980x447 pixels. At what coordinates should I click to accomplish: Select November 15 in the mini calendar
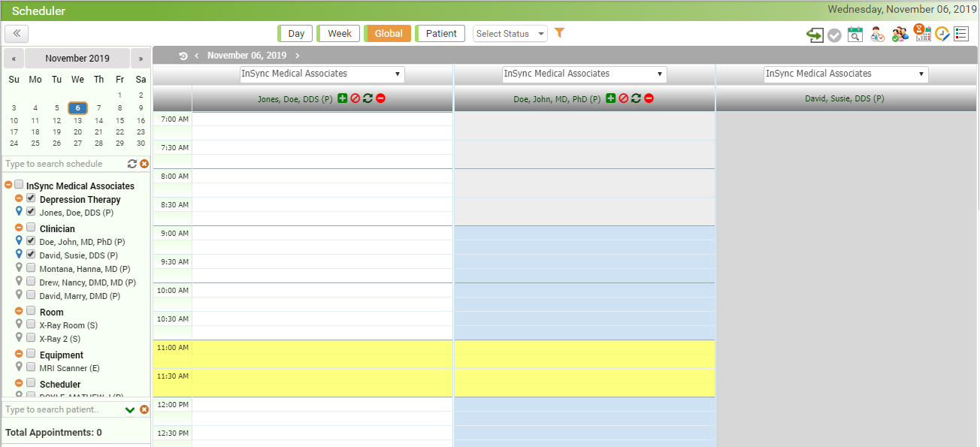pos(119,120)
